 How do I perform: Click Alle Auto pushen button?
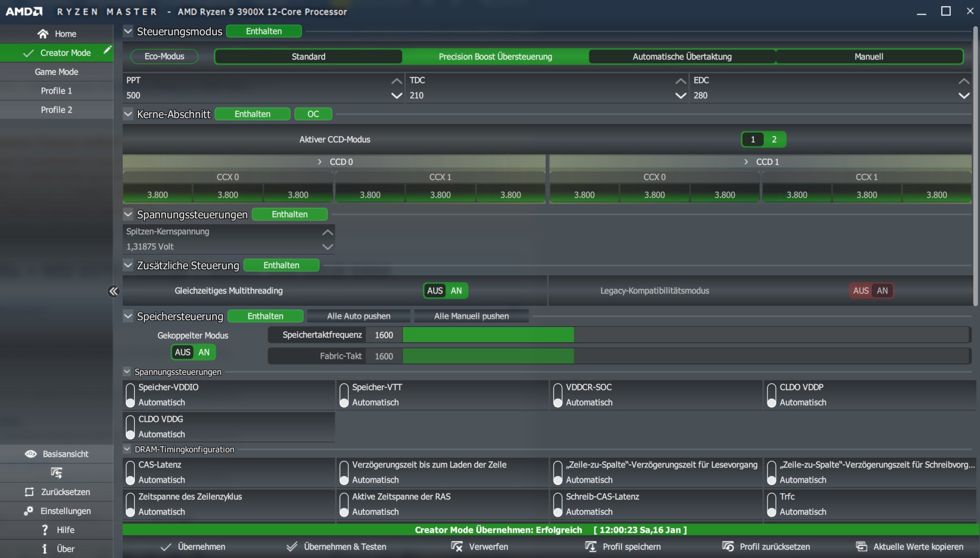click(358, 316)
